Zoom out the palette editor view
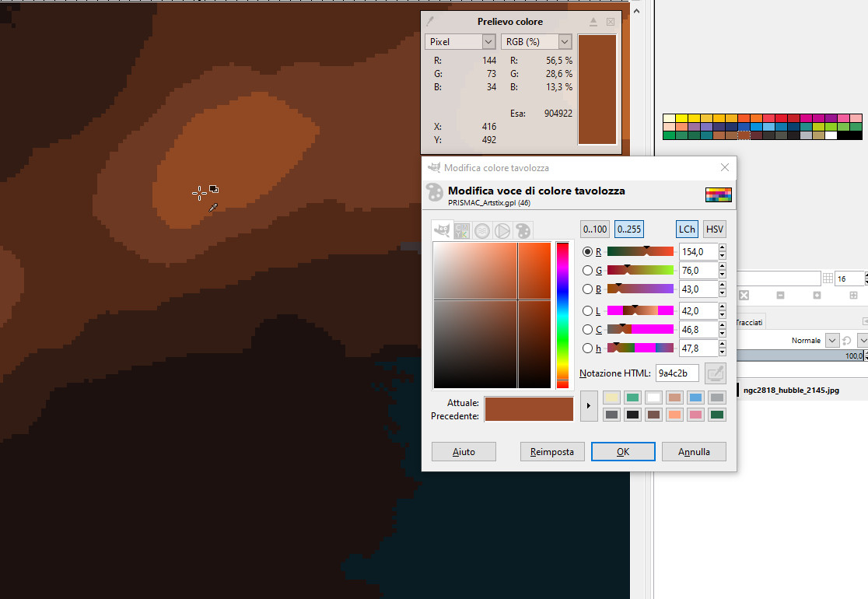This screenshot has width=868, height=599. pyautogui.click(x=781, y=295)
